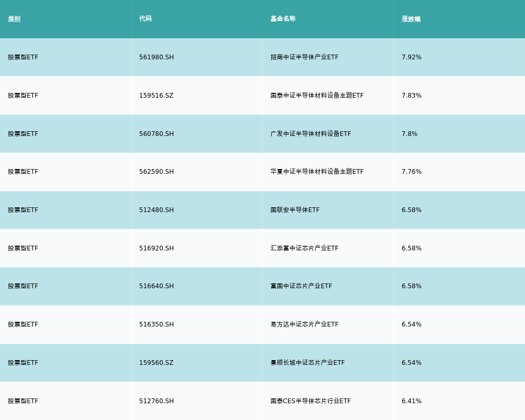This screenshot has height=420, width=525.
Task: Click fund code 159560.SZ
Action: coord(156,363)
